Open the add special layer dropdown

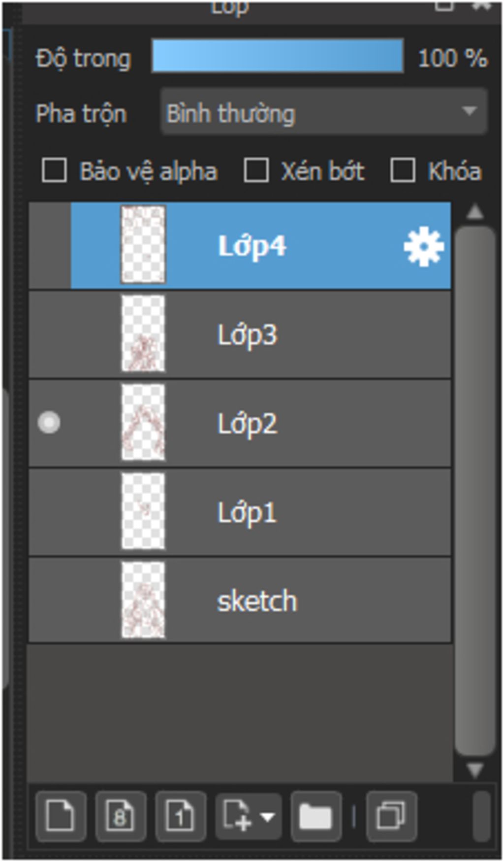tap(249, 816)
